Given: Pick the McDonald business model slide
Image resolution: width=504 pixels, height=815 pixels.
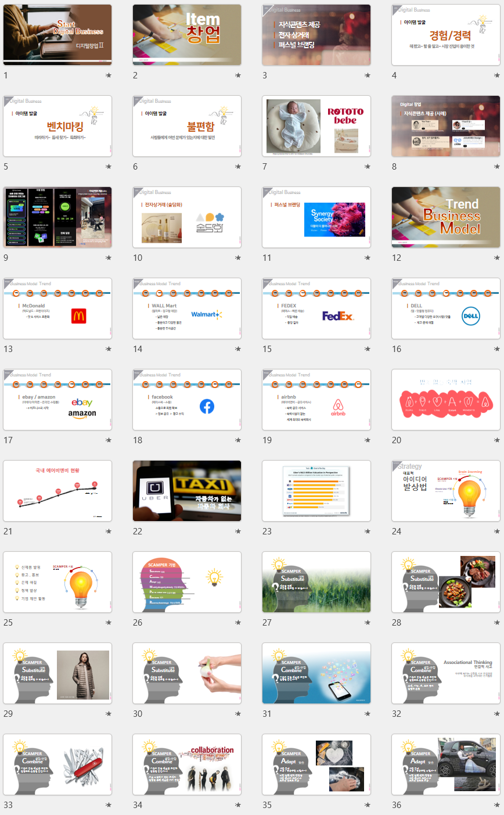Looking at the screenshot, I should coord(57,308).
